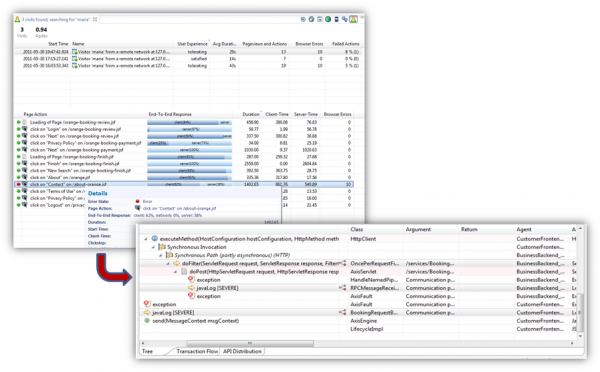The width and height of the screenshot is (600, 372).
Task: Switch to the Transaction Flow tab
Action: (197, 351)
